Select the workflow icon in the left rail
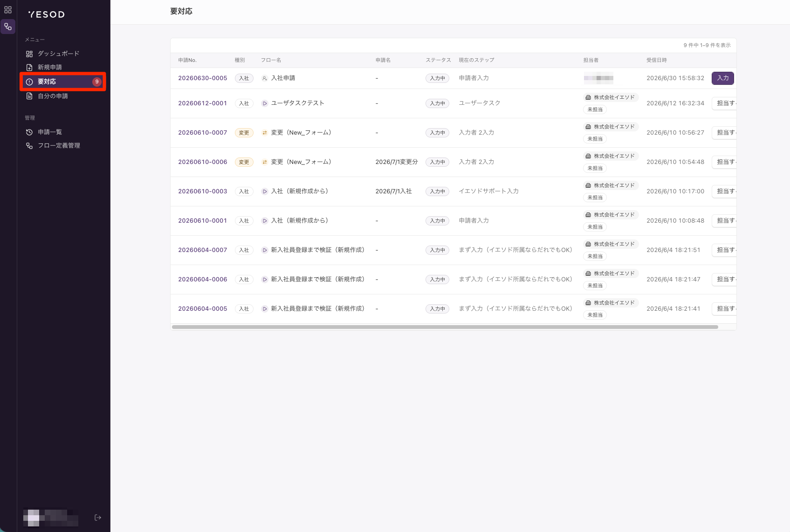The height and width of the screenshot is (532, 790). tap(8, 27)
